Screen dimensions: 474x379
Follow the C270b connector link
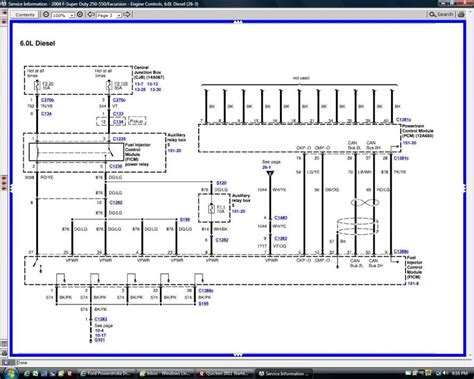[48, 100]
